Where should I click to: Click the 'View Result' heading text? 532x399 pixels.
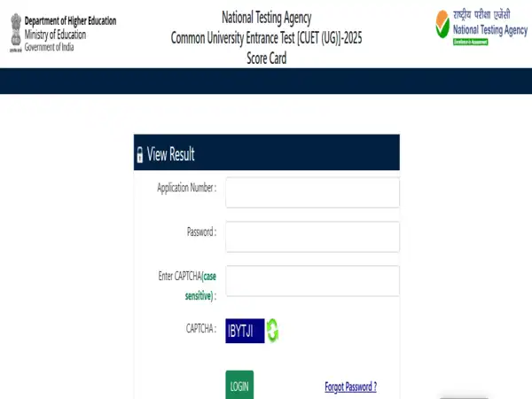point(170,154)
